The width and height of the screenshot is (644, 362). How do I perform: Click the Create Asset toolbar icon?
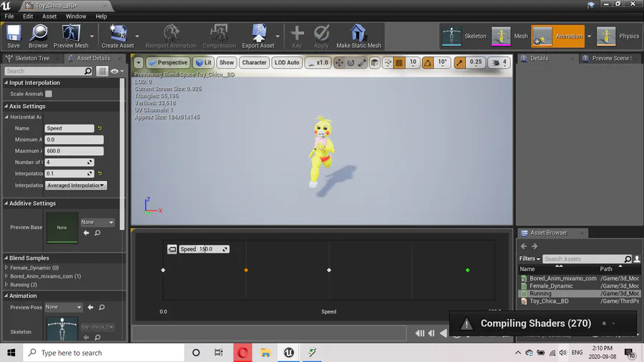[117, 36]
